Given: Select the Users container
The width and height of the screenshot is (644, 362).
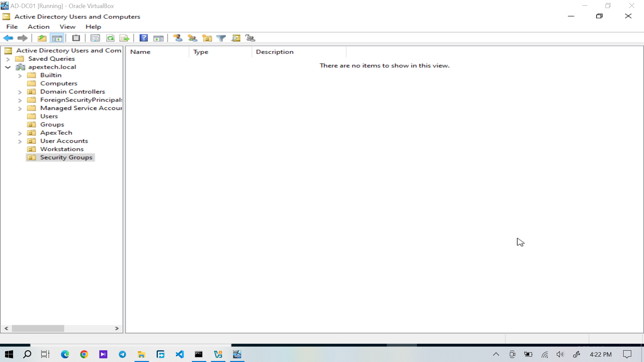Looking at the screenshot, I should click(x=49, y=116).
